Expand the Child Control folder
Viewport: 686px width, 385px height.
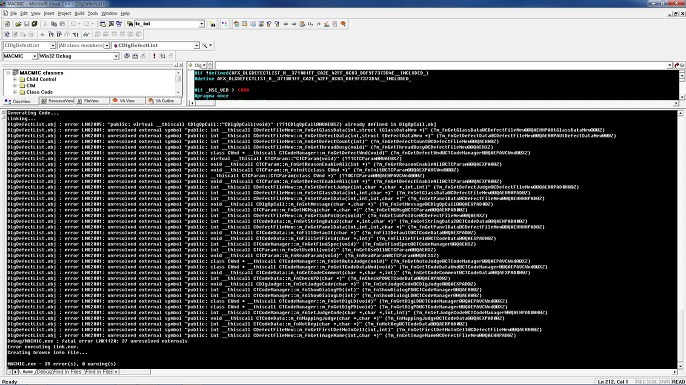pyautogui.click(x=15, y=80)
